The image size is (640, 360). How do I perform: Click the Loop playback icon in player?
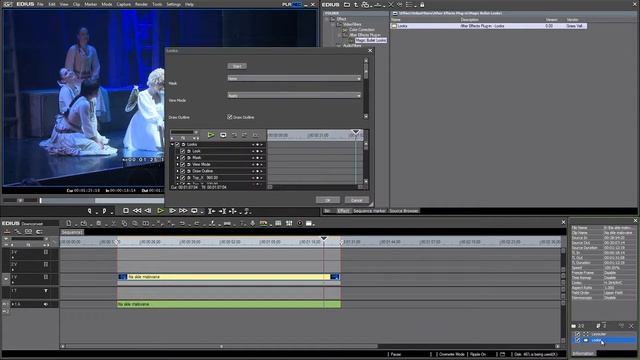[x=194, y=211]
